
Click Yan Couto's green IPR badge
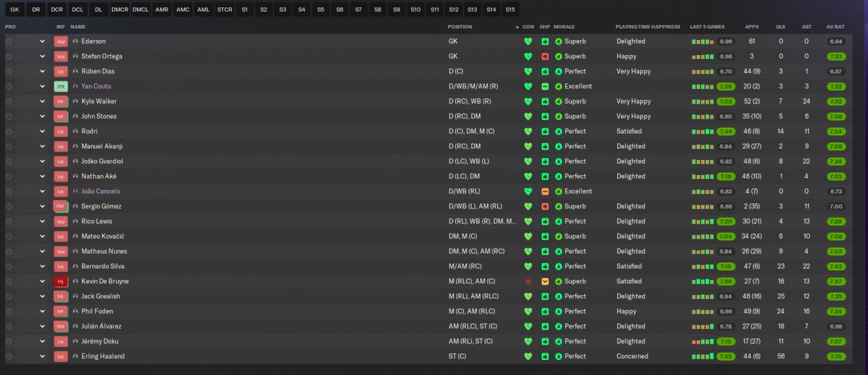pyautogui.click(x=61, y=86)
